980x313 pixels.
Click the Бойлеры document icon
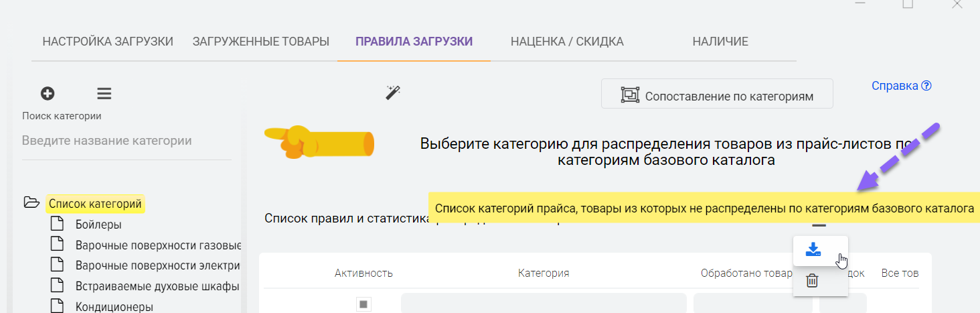(58, 225)
